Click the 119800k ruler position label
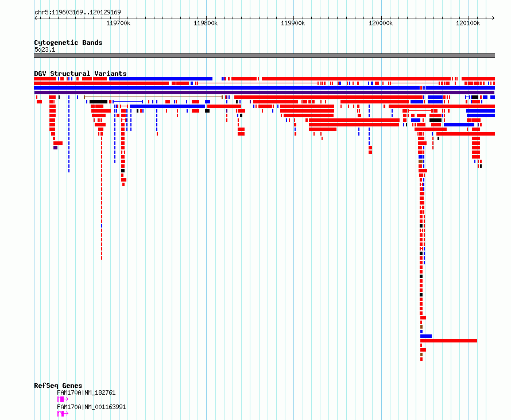Screen dimensions: 511x420 pyautogui.click(x=206, y=23)
